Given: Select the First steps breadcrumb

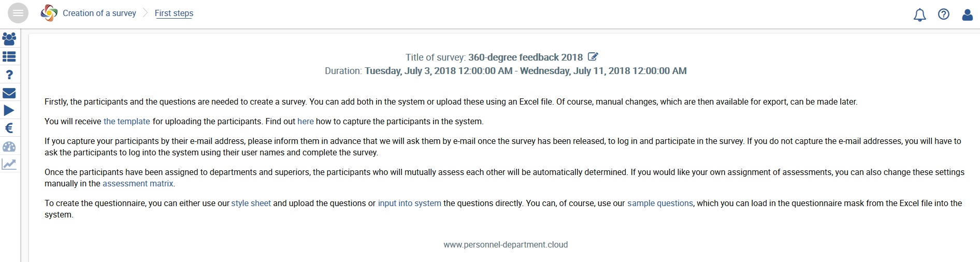Looking at the screenshot, I should coord(174,13).
